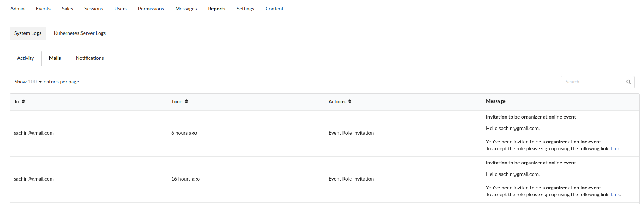Follow the Link in the second mail
The width and height of the screenshot is (644, 204).
point(615,194)
